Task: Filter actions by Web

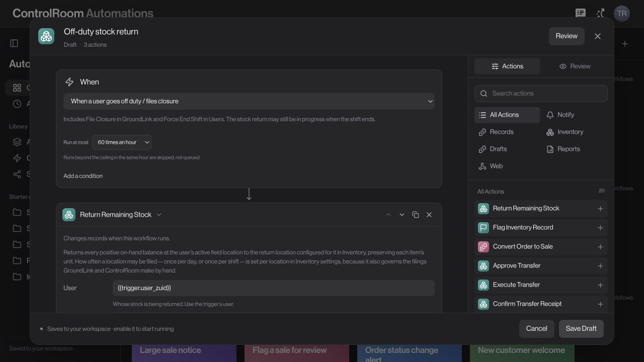Action: (x=507, y=166)
